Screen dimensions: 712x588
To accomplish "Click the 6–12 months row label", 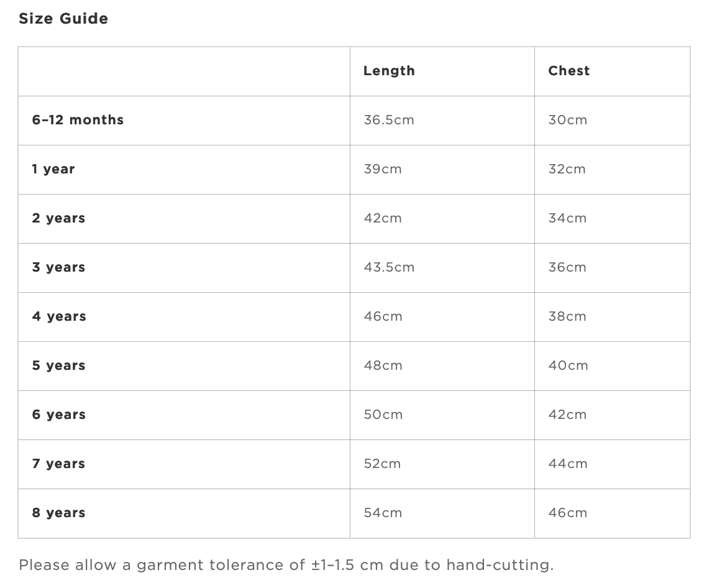I will click(x=78, y=120).
